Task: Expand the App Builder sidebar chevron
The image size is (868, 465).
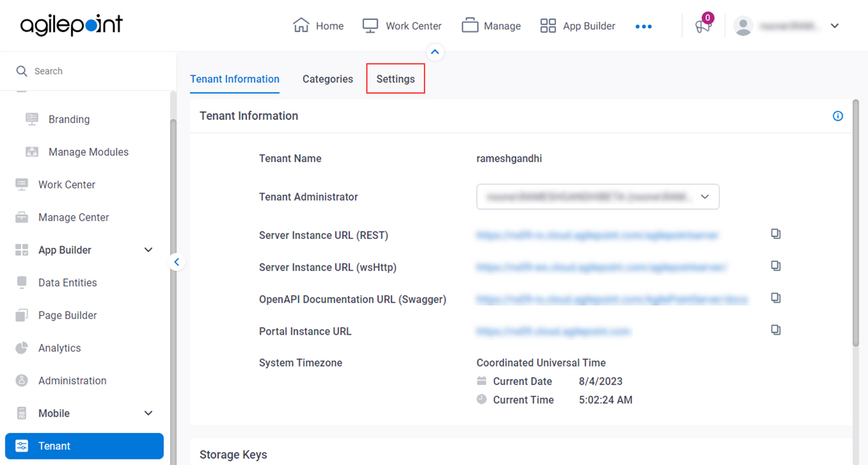Action: click(x=149, y=250)
